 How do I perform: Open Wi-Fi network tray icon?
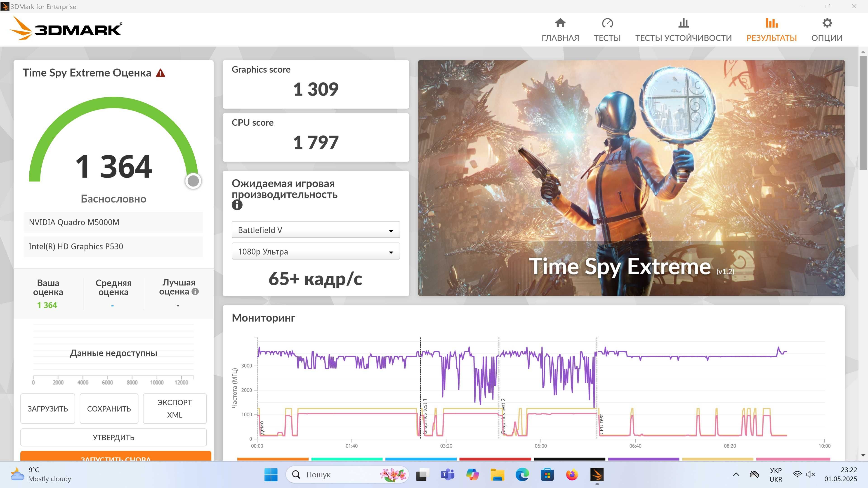coord(797,474)
